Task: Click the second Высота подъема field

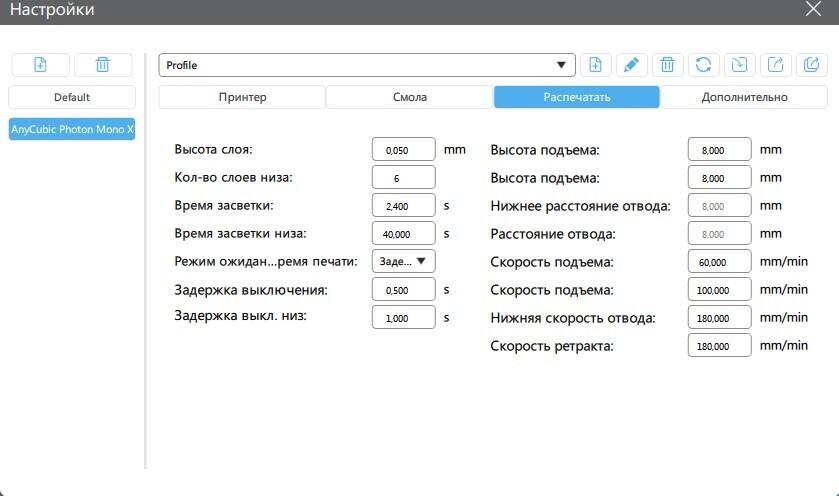Action: coord(720,178)
